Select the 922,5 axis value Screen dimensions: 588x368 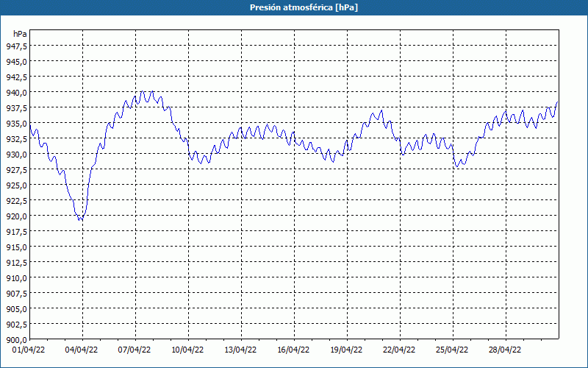[16, 201]
